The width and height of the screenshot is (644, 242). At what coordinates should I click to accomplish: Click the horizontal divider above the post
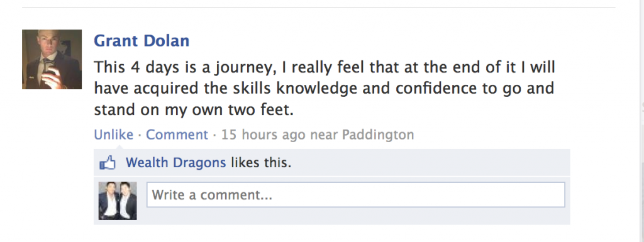tap(319, 8)
